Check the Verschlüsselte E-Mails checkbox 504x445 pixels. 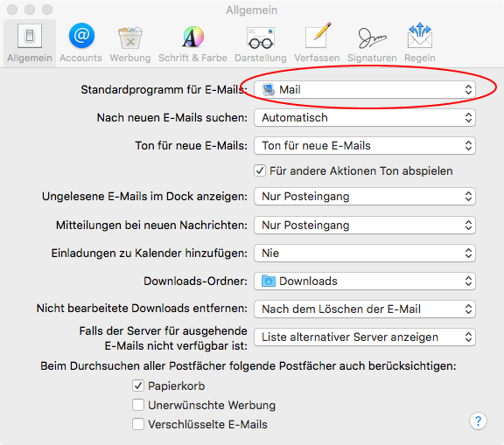click(x=138, y=424)
